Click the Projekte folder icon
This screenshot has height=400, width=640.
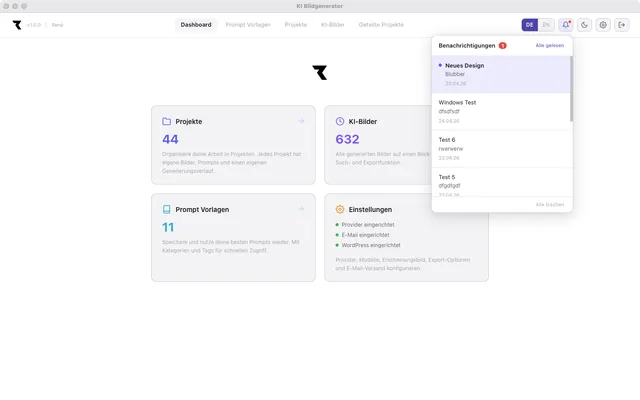tap(167, 121)
